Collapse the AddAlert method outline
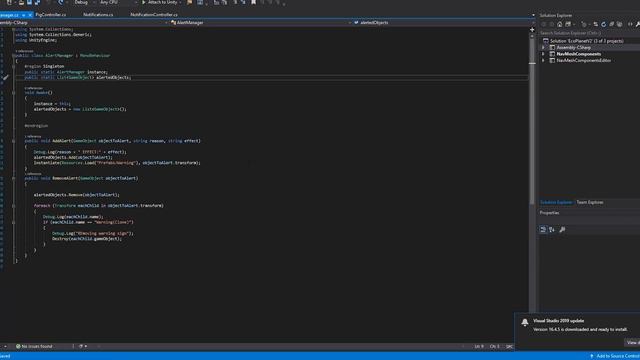Image resolution: width=640 pixels, height=360 pixels. (x=13, y=141)
